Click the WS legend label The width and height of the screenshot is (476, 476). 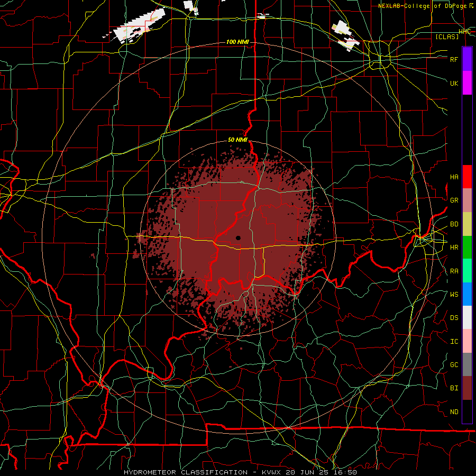point(454,295)
